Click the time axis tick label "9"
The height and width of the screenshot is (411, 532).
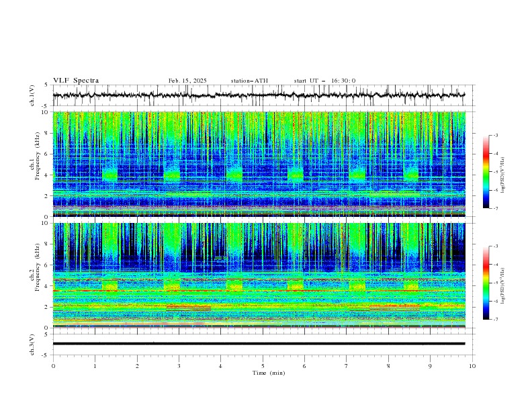430,366
